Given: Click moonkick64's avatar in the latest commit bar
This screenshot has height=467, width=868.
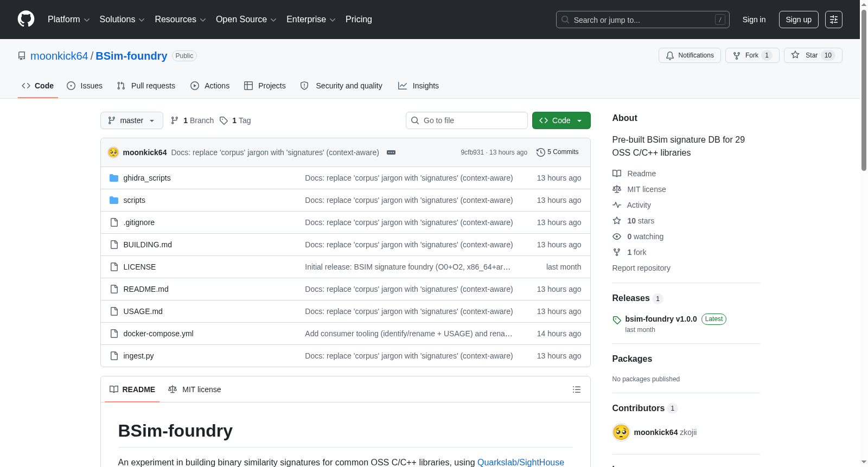Looking at the screenshot, I should (113, 152).
